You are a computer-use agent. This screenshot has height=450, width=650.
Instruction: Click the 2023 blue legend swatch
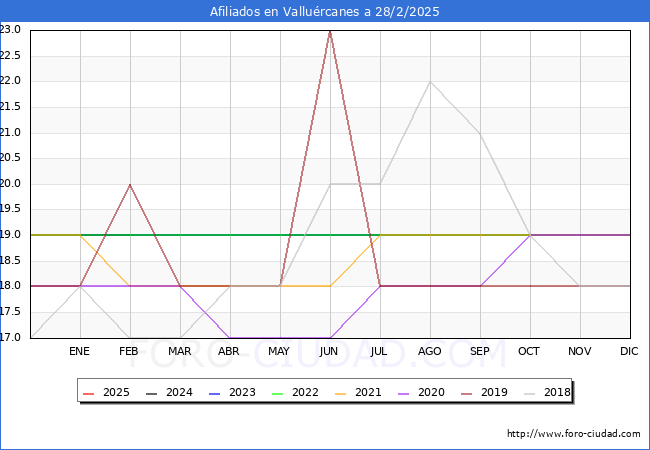(214, 393)
